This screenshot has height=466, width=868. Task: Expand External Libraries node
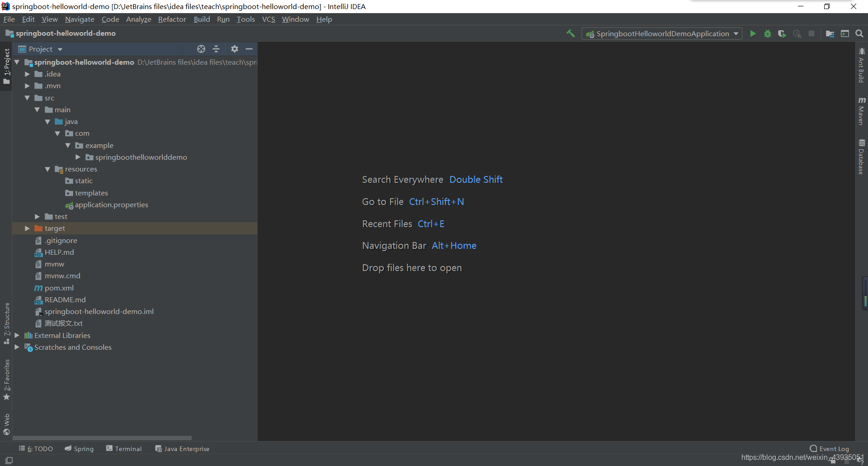click(17, 335)
